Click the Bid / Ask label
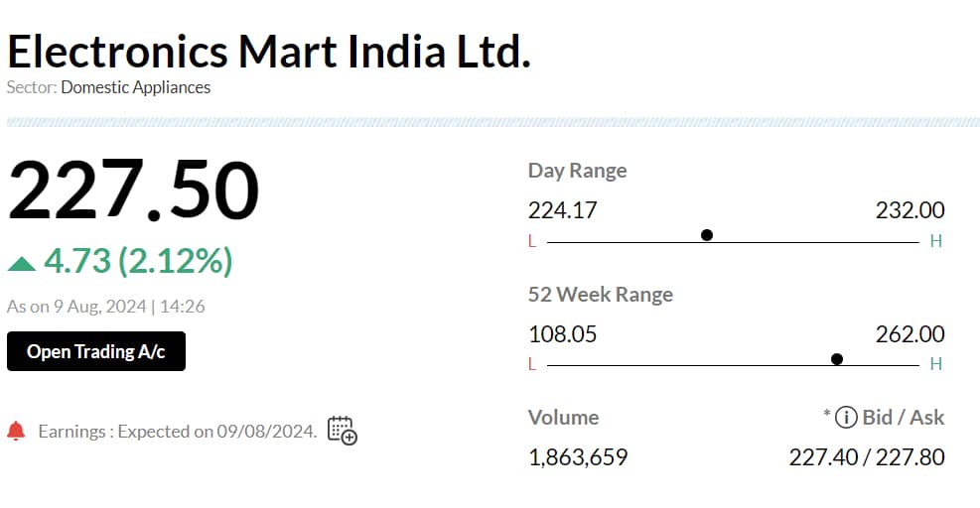This screenshot has height=508, width=980. 904,417
